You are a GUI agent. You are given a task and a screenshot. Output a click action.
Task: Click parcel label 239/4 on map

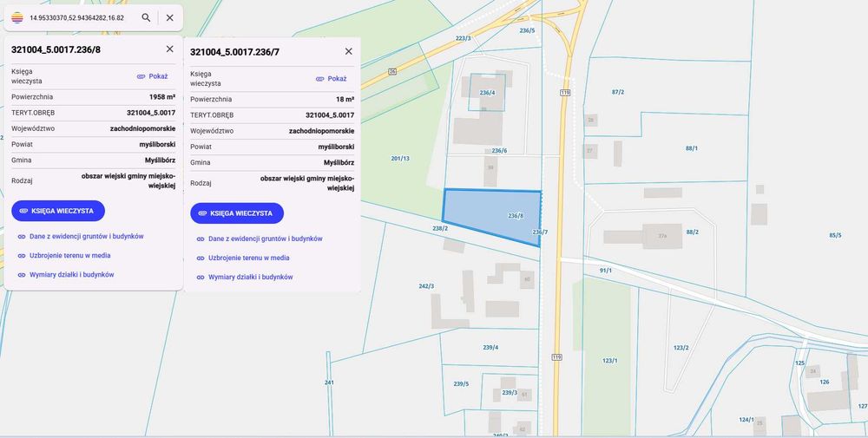pyautogui.click(x=490, y=347)
